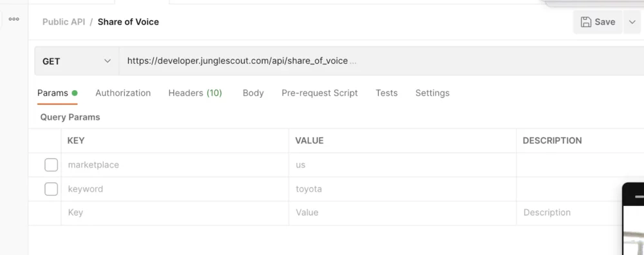Image resolution: width=644 pixels, height=255 pixels.
Task: Open the GET method dropdown
Action: [x=77, y=61]
